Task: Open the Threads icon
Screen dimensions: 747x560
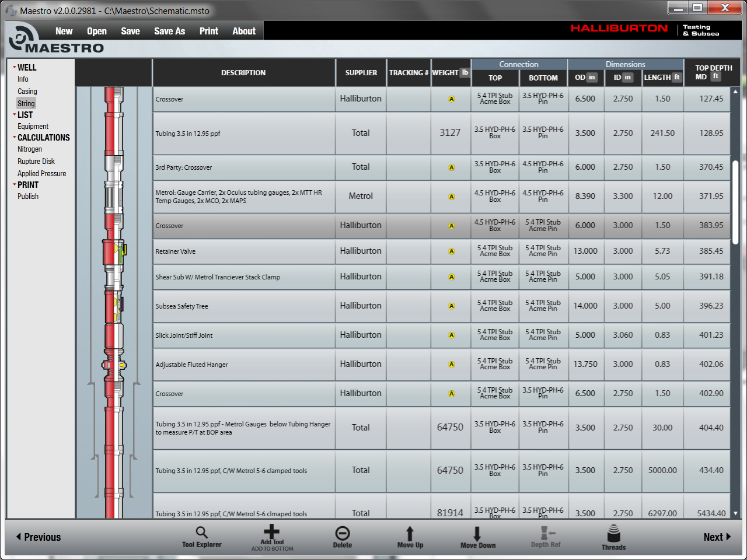Action: click(x=613, y=534)
